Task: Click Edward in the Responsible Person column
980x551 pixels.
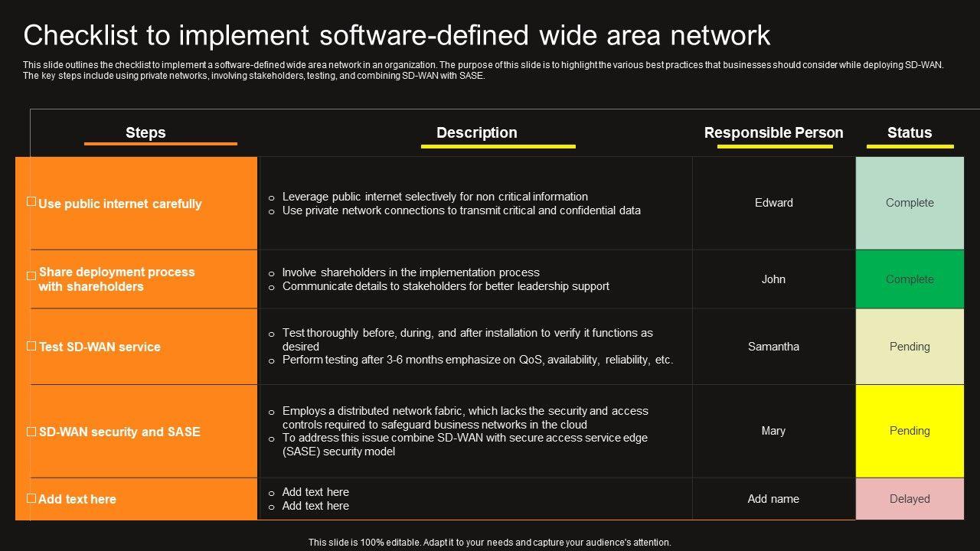Action: coord(773,203)
